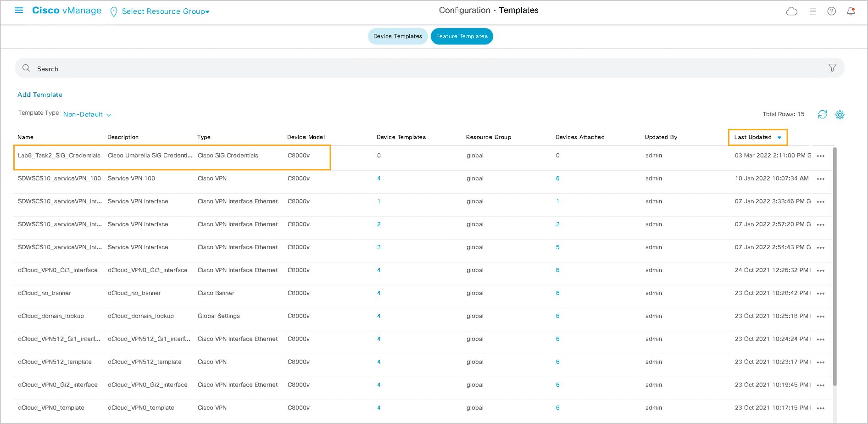Sort by Type column header
This screenshot has height=424, width=868.
click(204, 137)
